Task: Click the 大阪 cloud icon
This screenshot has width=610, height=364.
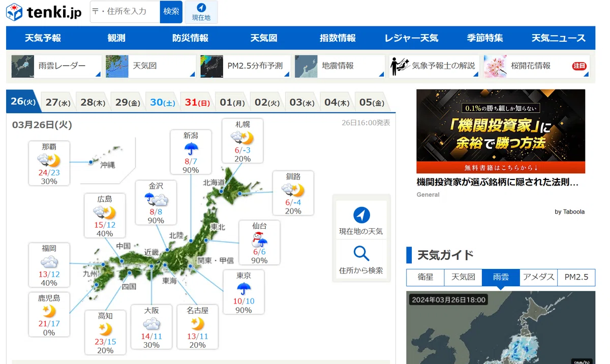Action: (151, 323)
